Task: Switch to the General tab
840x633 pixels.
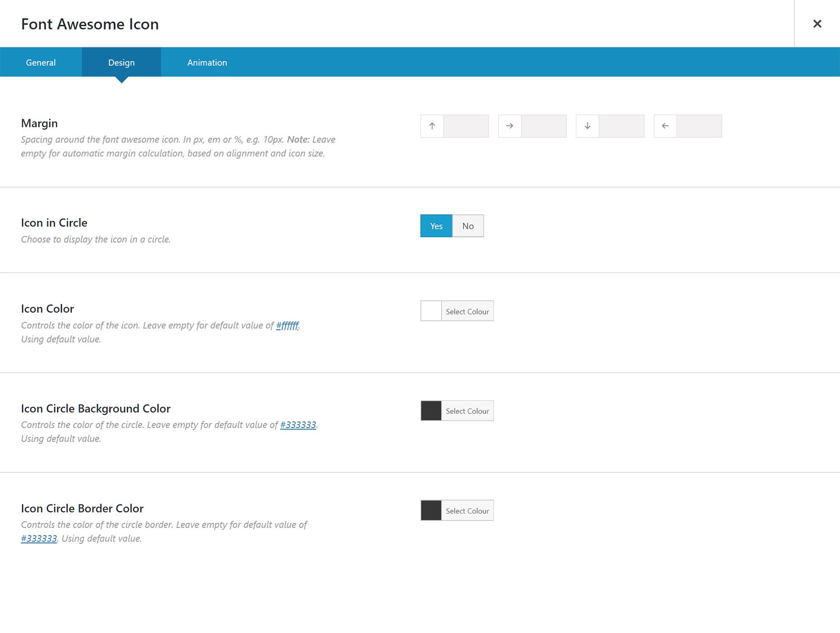Action: (41, 62)
